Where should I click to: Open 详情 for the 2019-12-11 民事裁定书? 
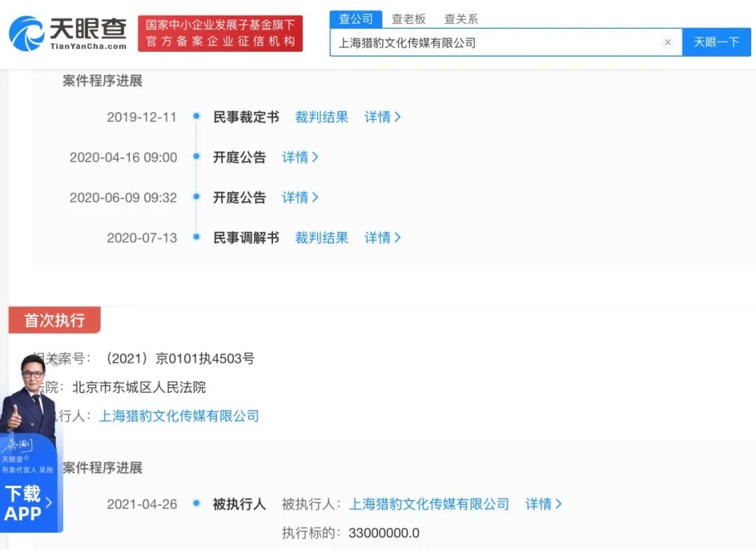(x=382, y=117)
